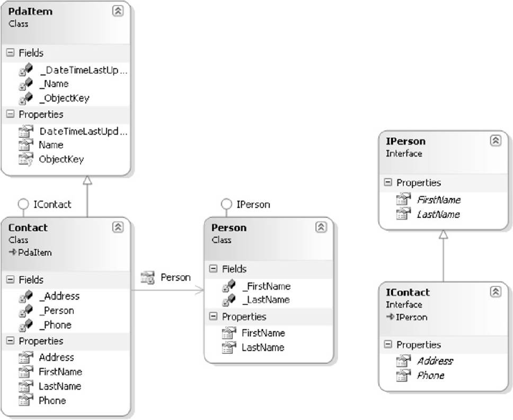Collapse the IContact interface shape using chevron

click(x=496, y=292)
